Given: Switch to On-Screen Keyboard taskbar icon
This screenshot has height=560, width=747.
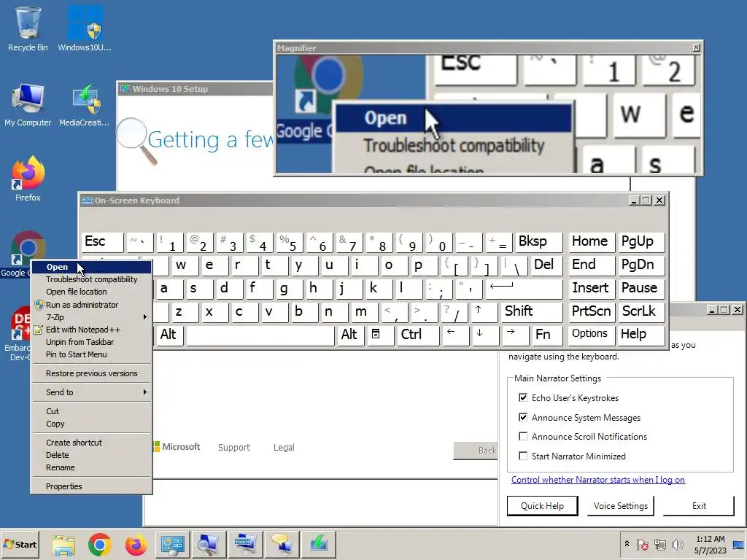Looking at the screenshot, I should tap(245, 545).
